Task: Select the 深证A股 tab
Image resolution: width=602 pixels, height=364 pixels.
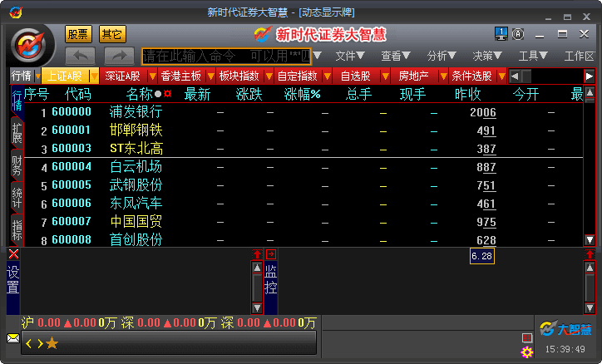Action: point(124,76)
